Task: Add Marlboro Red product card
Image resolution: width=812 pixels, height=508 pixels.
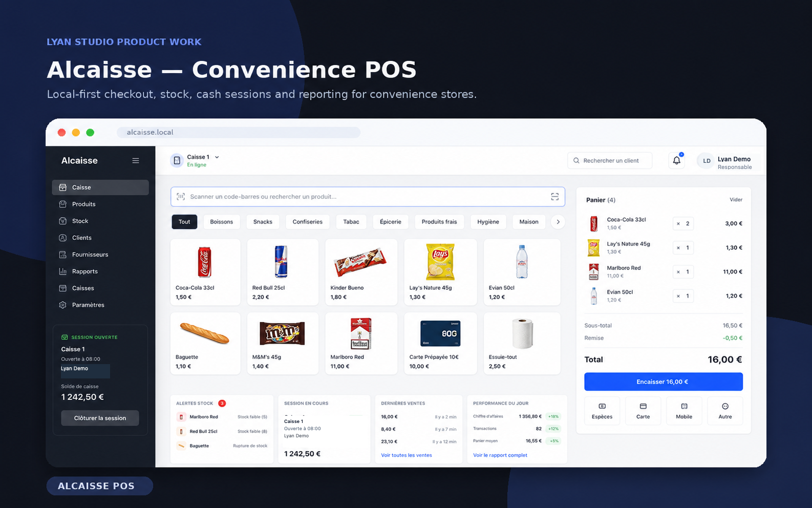Action: [x=361, y=344]
